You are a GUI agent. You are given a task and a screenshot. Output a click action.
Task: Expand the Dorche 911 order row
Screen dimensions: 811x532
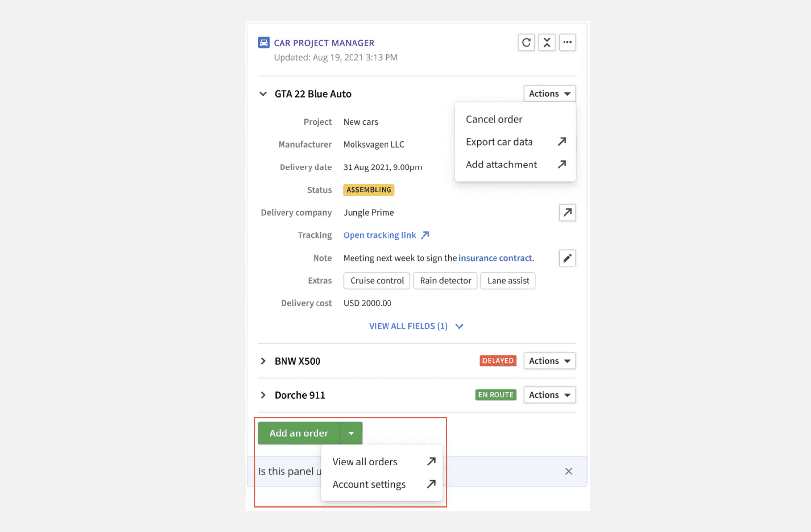click(263, 395)
